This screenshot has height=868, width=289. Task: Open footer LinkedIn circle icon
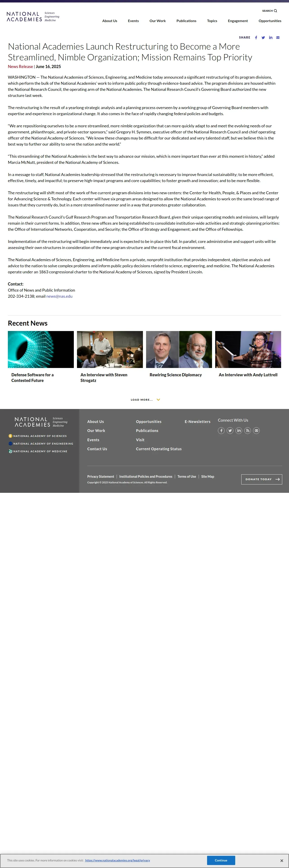[x=239, y=431]
